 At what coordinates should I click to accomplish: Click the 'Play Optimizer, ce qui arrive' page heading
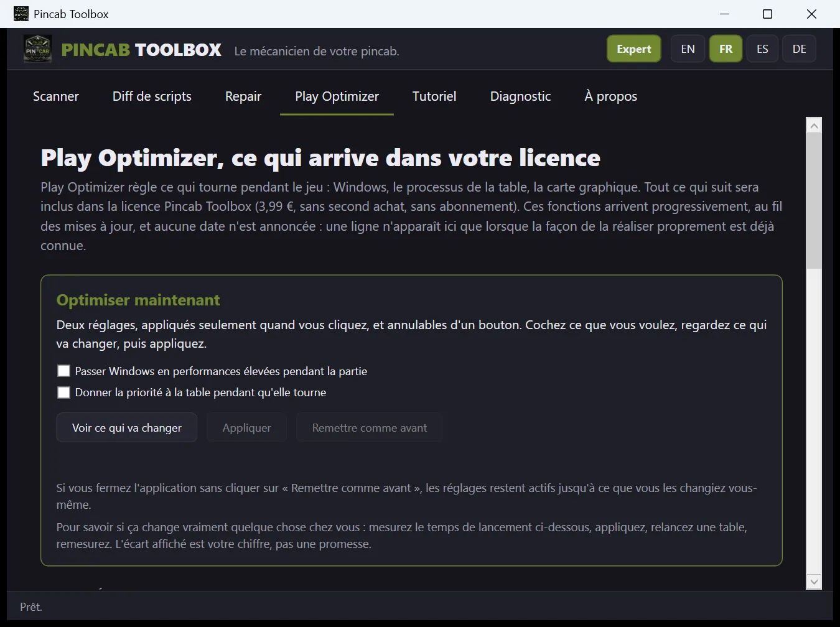[320, 158]
